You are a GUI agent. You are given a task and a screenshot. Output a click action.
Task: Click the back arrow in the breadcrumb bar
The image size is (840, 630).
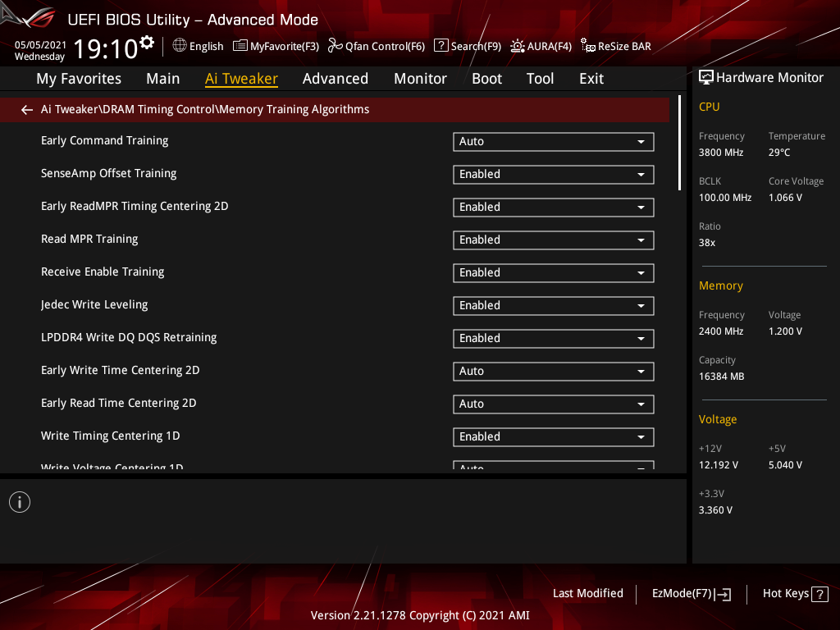(27, 110)
